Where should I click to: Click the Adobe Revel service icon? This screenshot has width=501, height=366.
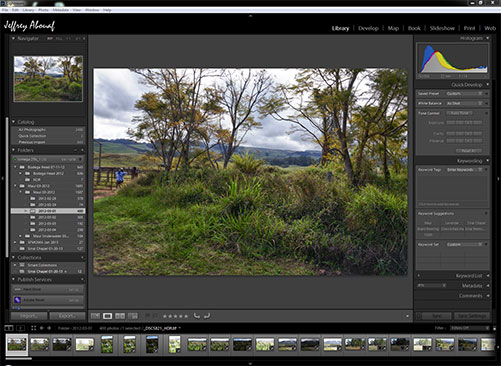pos(18,300)
